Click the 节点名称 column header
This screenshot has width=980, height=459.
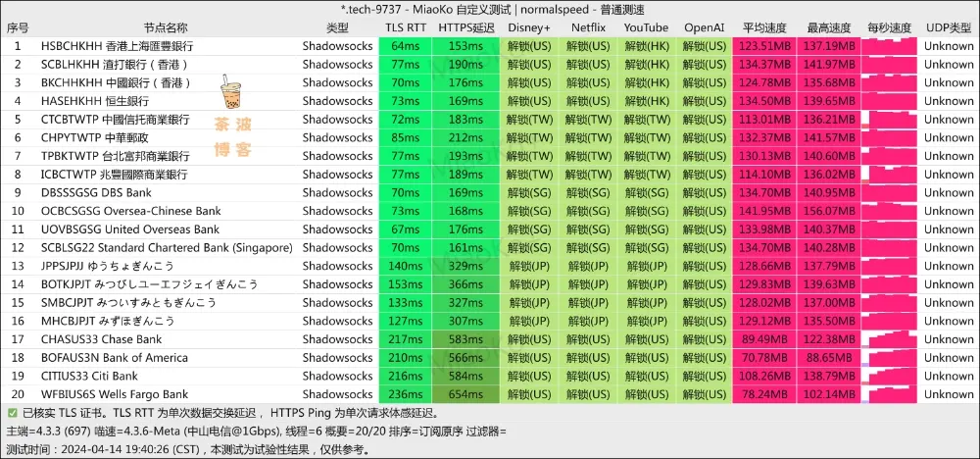click(165, 27)
